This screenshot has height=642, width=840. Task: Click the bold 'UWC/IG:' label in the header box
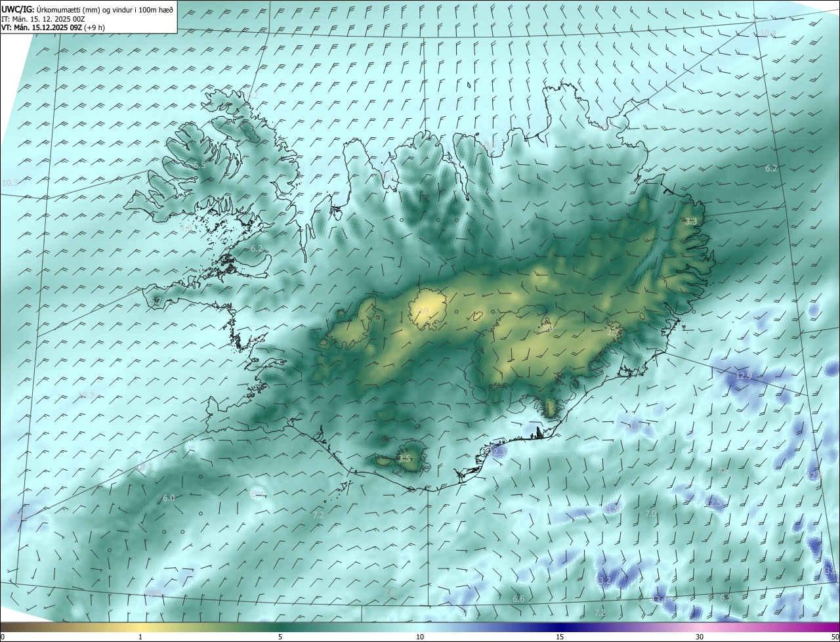point(18,9)
